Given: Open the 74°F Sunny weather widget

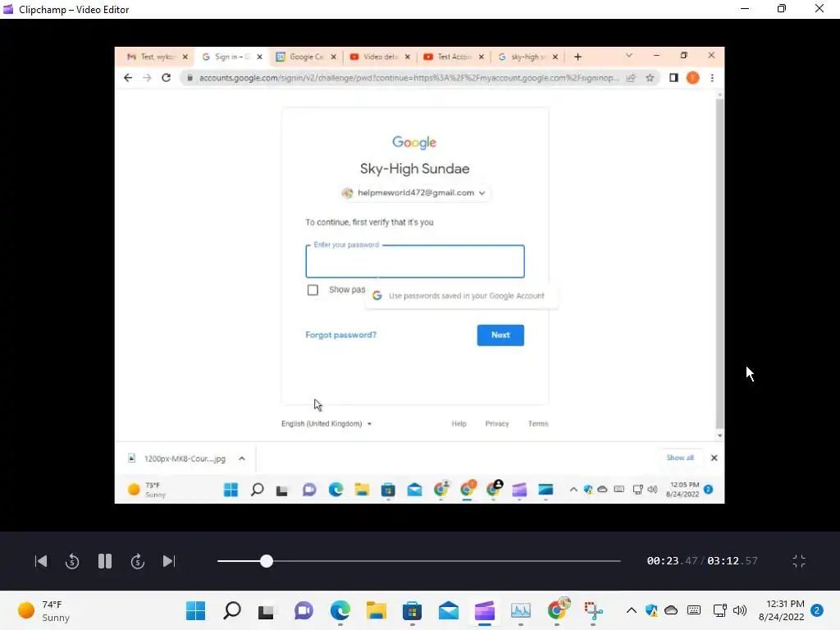Looking at the screenshot, I should click(x=44, y=610).
